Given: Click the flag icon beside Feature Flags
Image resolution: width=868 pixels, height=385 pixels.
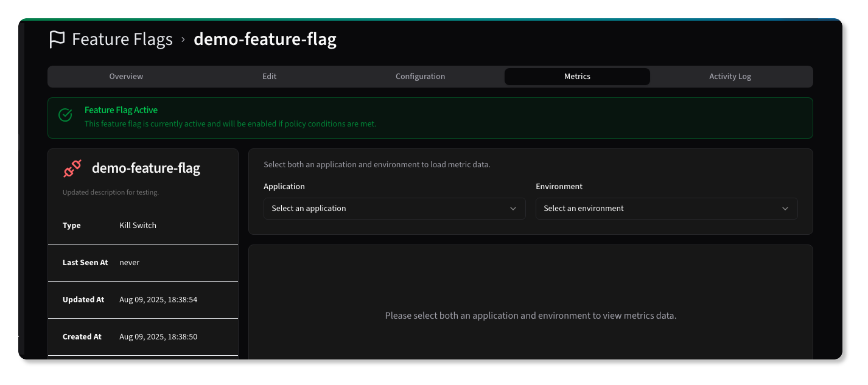Looking at the screenshot, I should coord(57,39).
